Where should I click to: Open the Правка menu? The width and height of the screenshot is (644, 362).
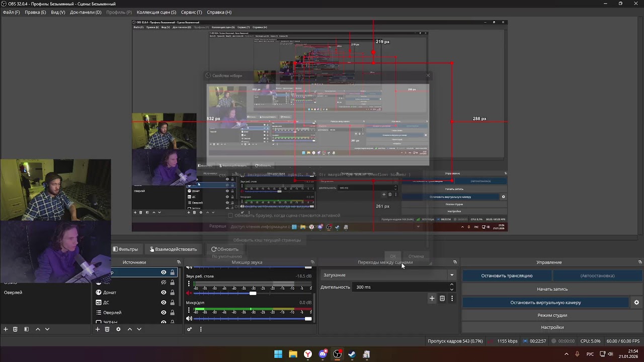(x=35, y=12)
